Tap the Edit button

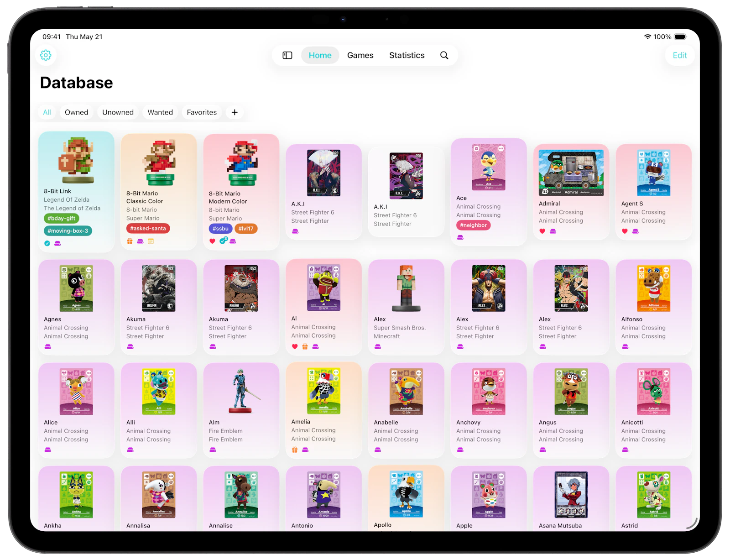(680, 55)
